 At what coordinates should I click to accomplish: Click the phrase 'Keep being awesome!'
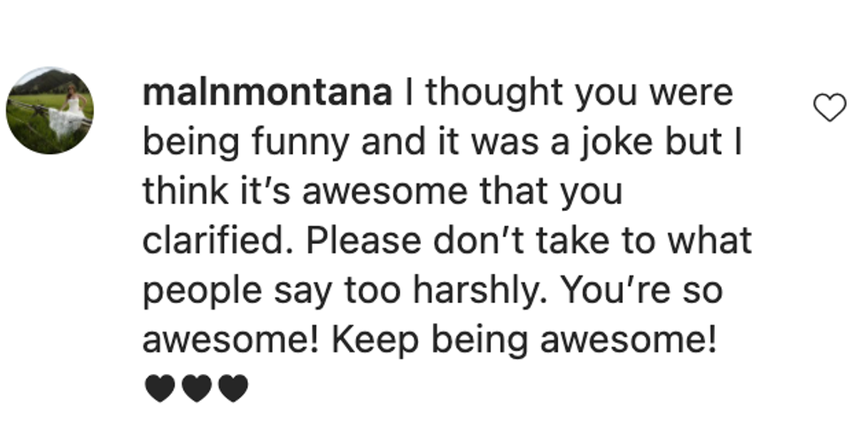pos(556,339)
